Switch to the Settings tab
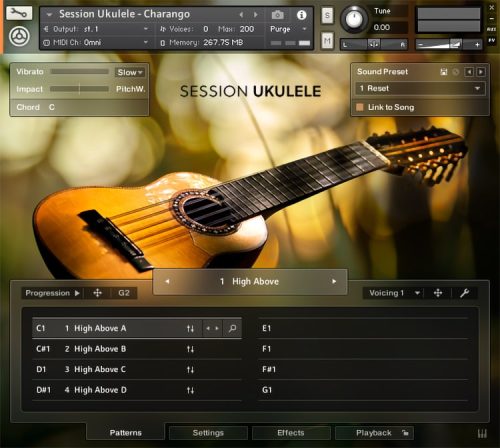 208,433
